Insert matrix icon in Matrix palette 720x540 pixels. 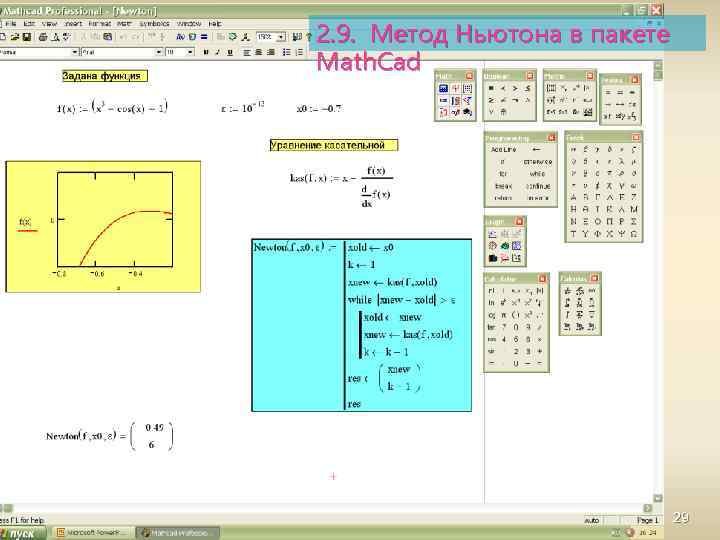[x=551, y=88]
